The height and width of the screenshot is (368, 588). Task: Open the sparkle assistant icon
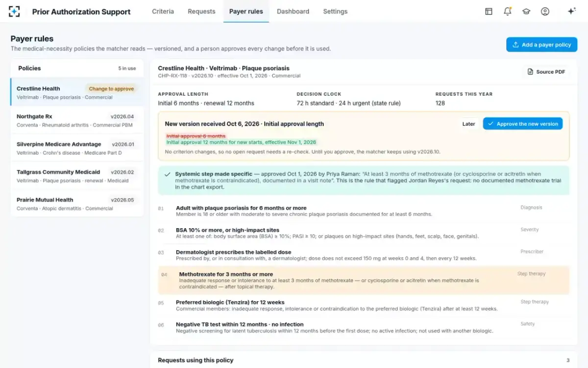(x=571, y=11)
